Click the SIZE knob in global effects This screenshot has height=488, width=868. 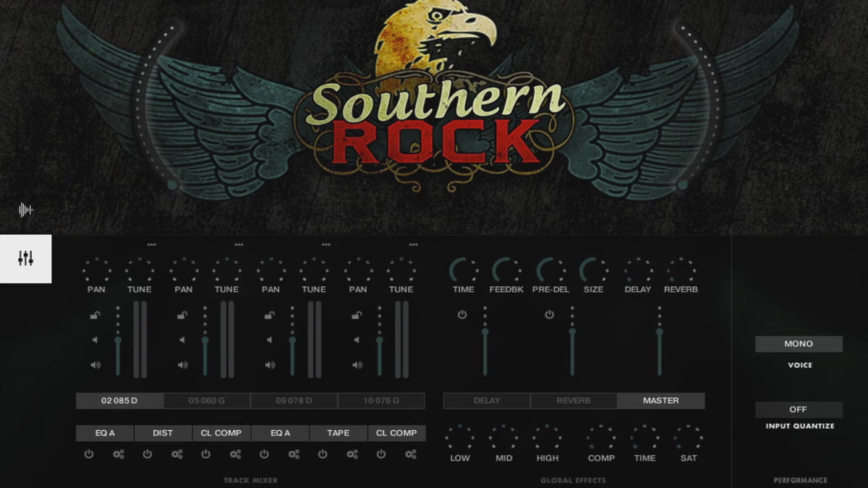593,271
